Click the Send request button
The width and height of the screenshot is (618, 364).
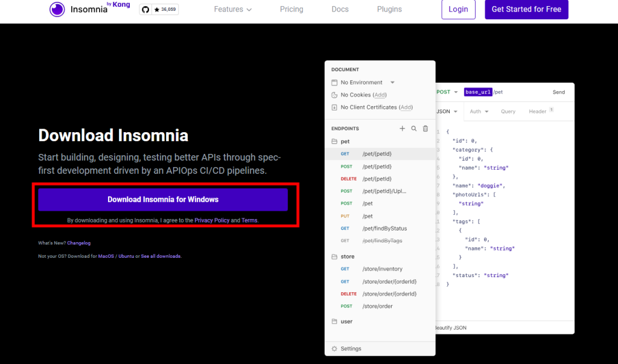[558, 92]
